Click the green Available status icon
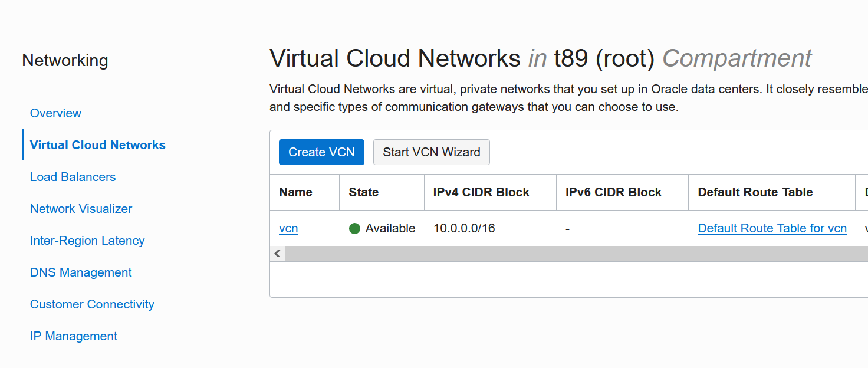This screenshot has width=868, height=368. pos(354,229)
